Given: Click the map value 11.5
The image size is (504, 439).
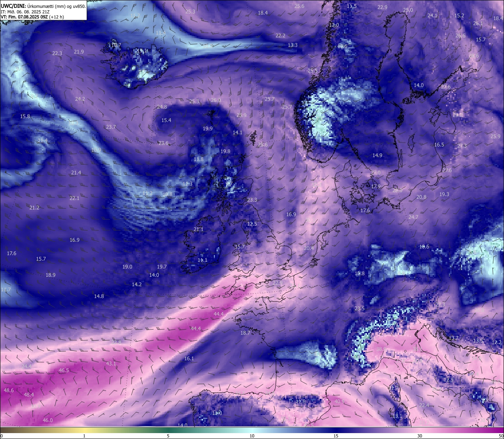Looking at the screenshot, I should 352,6.
